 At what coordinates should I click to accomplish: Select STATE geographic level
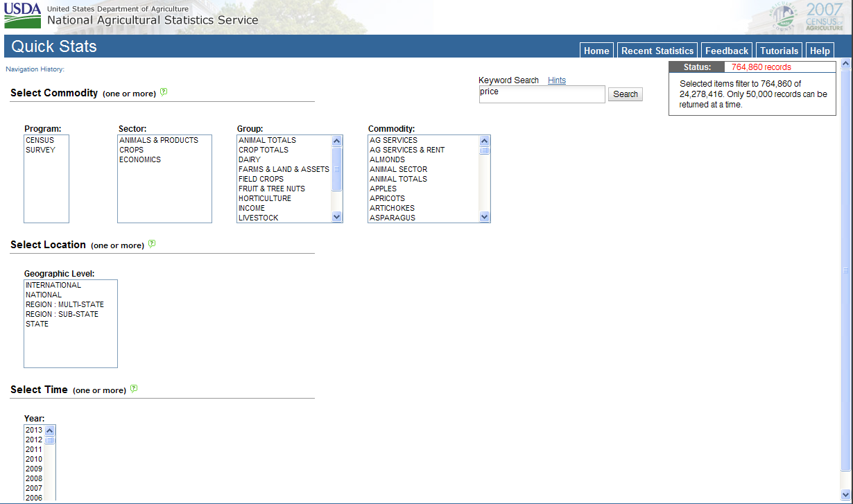(x=71, y=324)
